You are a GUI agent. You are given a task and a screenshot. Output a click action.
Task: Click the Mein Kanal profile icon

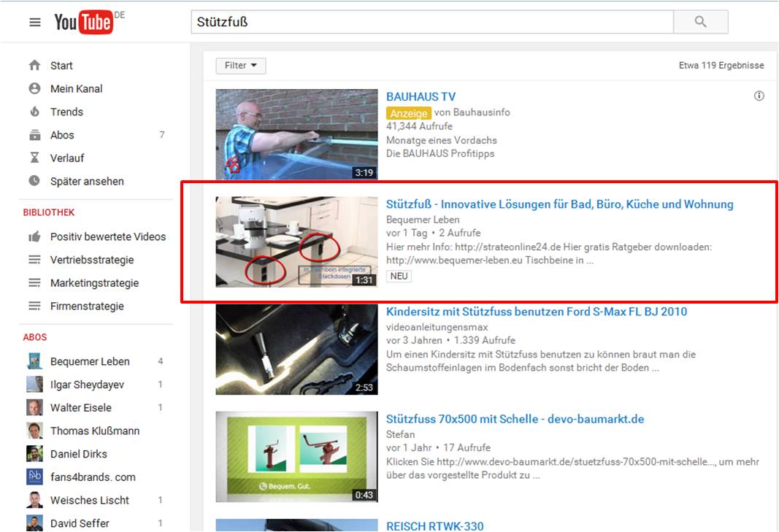(x=34, y=88)
